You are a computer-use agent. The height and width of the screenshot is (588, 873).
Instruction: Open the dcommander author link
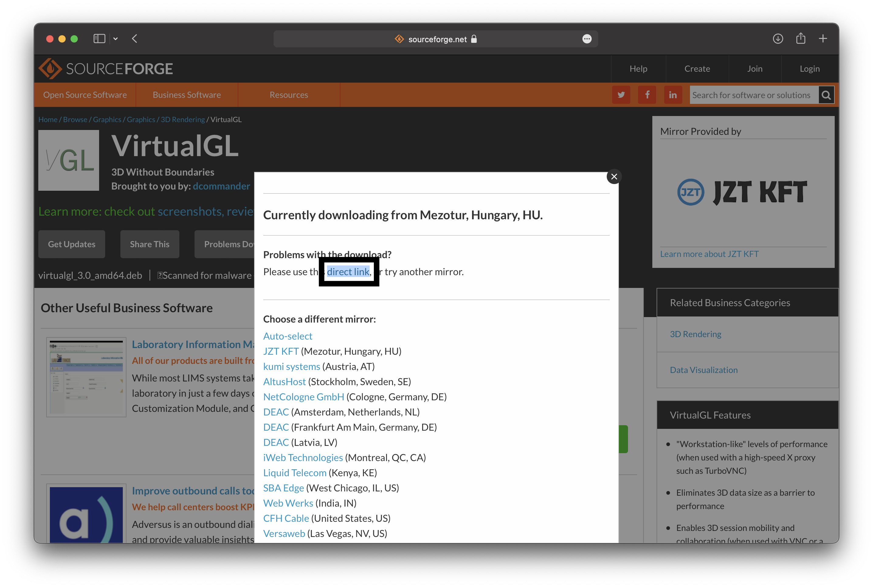tap(221, 186)
